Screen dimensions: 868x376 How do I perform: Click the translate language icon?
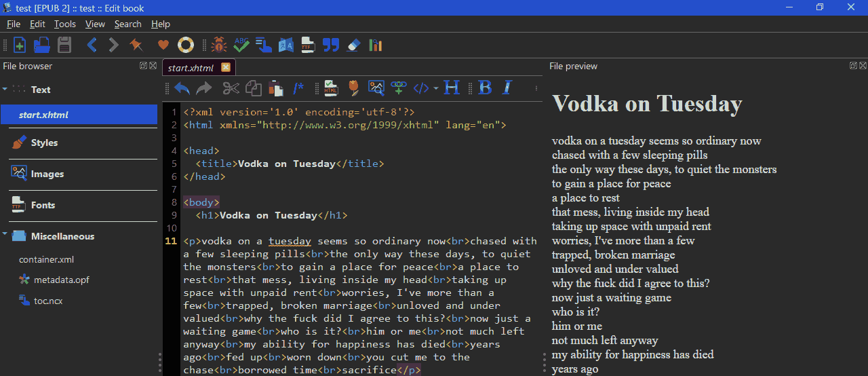(x=285, y=45)
